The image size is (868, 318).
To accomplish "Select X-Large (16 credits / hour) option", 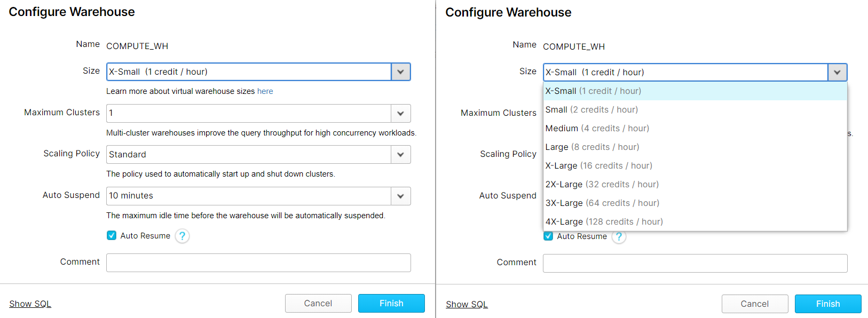I will (598, 166).
